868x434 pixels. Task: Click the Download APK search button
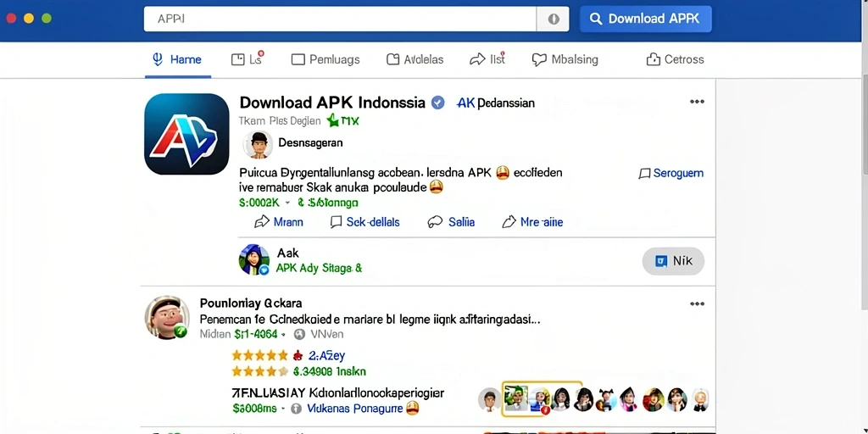click(645, 19)
